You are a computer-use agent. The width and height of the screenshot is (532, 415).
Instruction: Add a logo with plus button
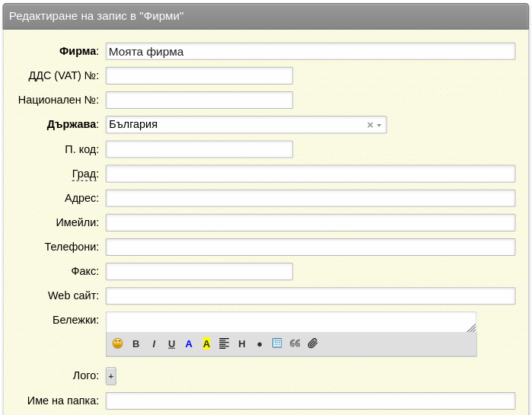[111, 376]
